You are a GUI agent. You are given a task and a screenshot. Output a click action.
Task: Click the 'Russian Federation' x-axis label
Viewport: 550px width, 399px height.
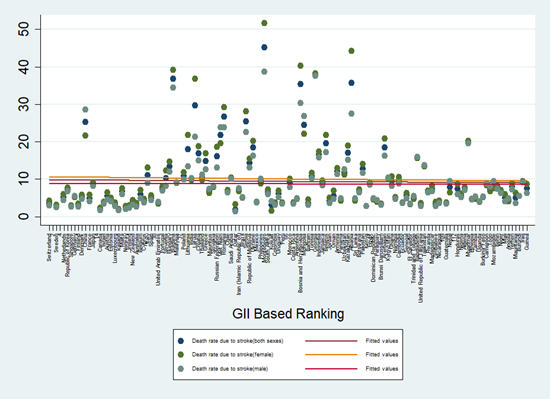pos(217,257)
